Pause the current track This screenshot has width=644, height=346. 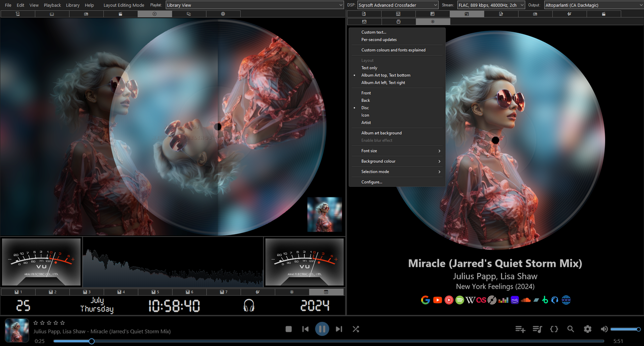point(322,329)
